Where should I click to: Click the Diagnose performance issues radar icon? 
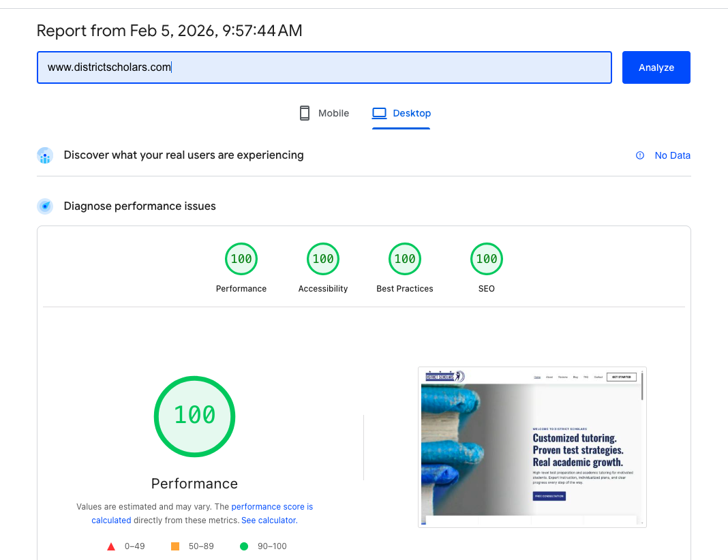click(44, 206)
